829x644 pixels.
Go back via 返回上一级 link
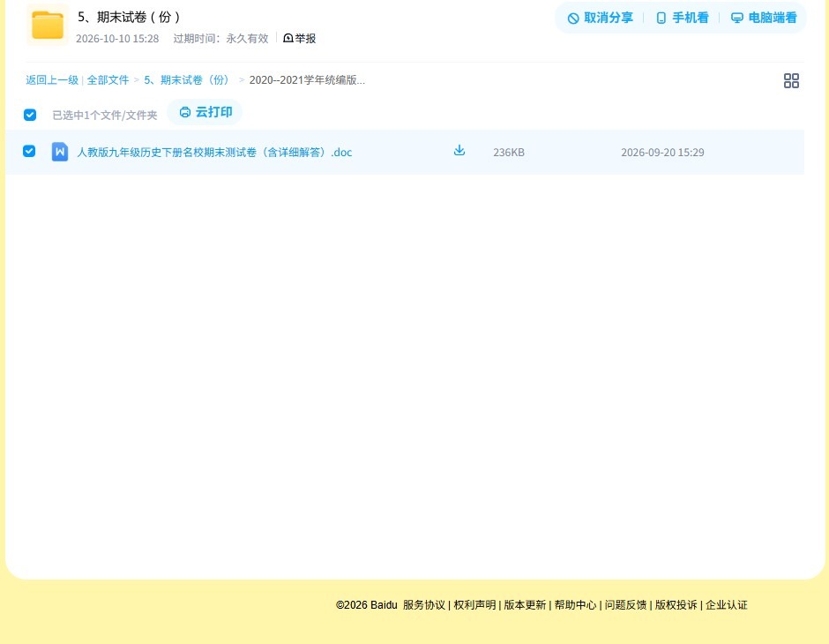52,80
